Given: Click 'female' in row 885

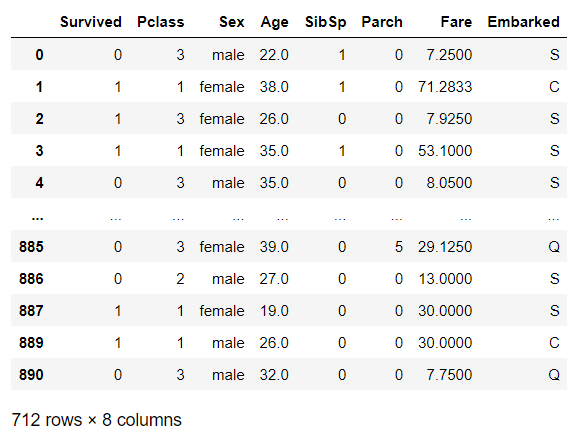Looking at the screenshot, I should click(x=222, y=247).
